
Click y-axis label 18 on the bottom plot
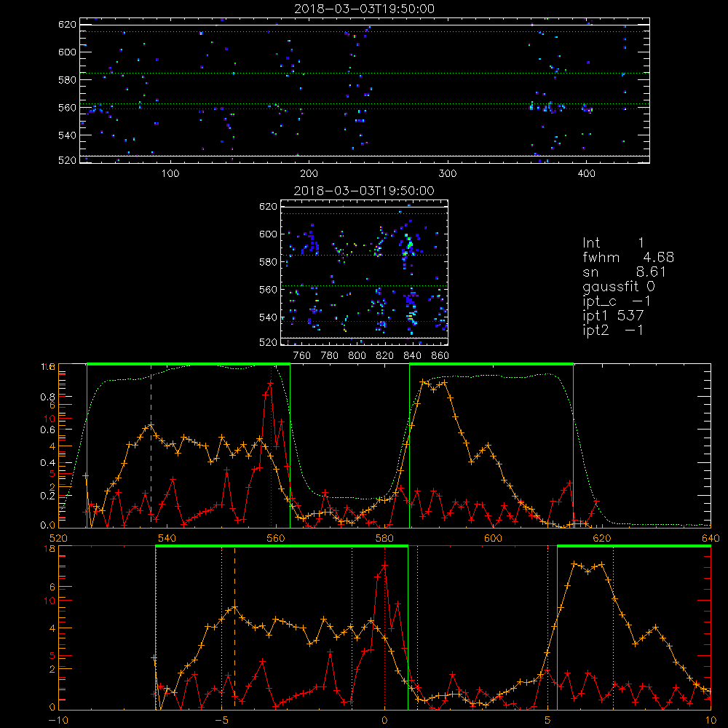pyautogui.click(x=50, y=549)
